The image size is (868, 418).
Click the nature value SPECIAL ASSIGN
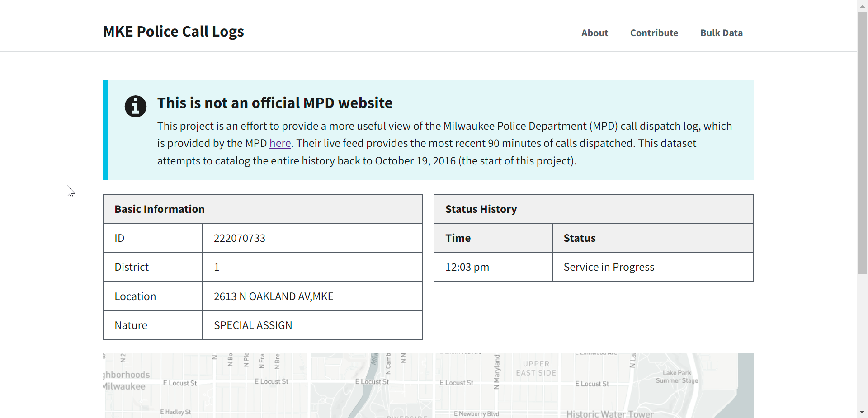tap(253, 325)
